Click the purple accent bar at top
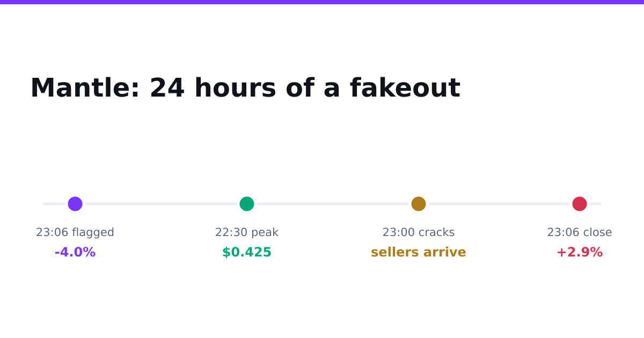This screenshot has height=338, width=644. (x=322, y=2)
